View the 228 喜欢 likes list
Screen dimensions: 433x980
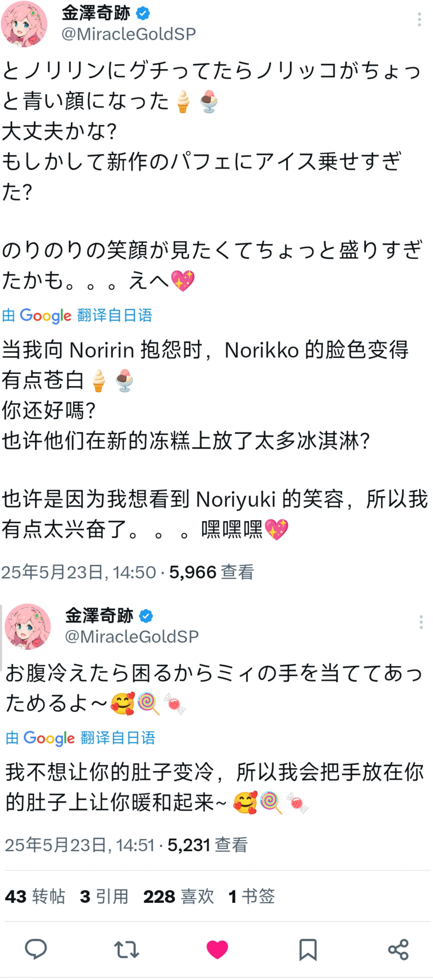pyautogui.click(x=179, y=896)
